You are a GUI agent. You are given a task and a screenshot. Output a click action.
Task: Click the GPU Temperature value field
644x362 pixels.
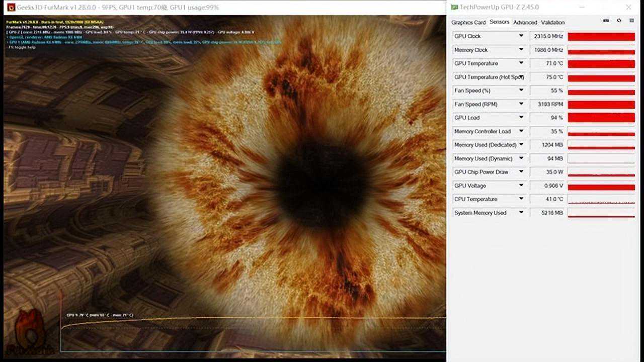click(547, 63)
